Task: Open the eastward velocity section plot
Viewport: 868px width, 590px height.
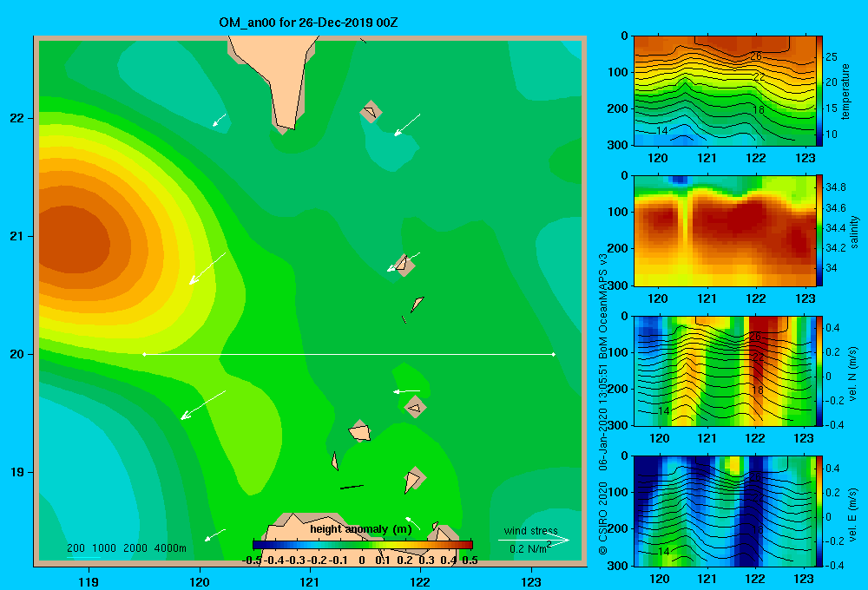Action: coord(725,511)
